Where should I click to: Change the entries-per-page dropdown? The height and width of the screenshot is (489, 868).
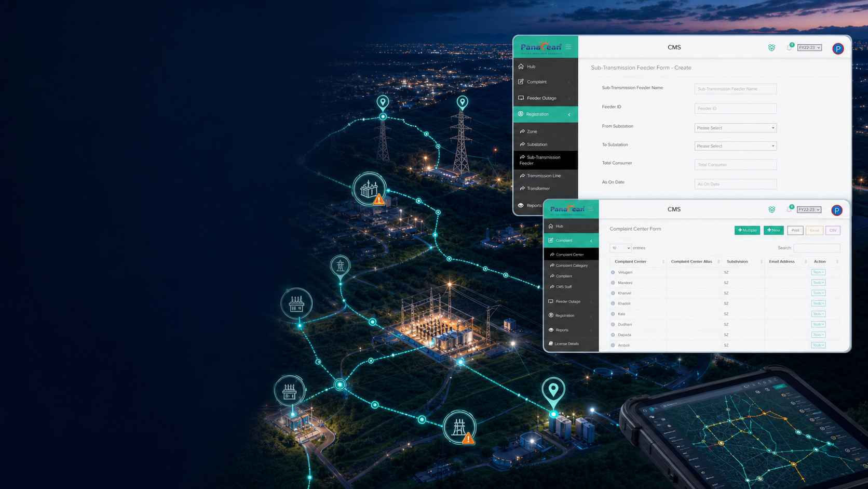[x=620, y=248]
